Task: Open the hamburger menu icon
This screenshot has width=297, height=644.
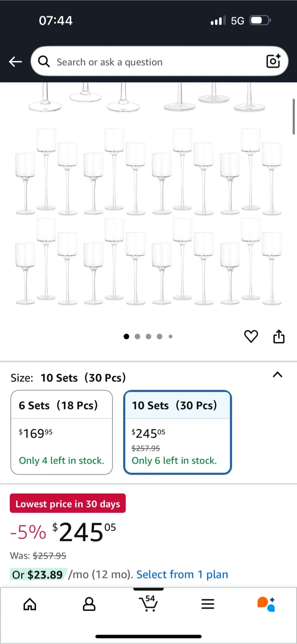Action: pos(208,605)
